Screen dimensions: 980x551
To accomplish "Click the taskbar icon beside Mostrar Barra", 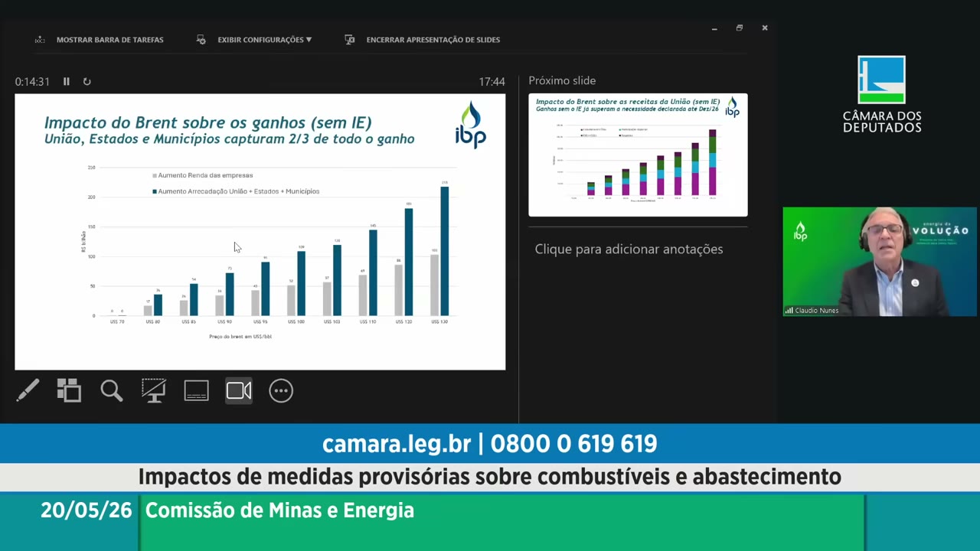I will tap(40, 40).
